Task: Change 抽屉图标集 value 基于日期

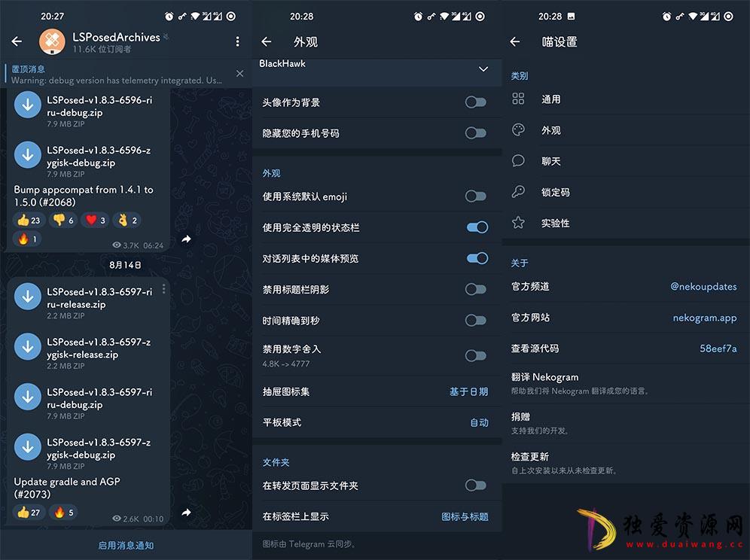Action: click(468, 391)
